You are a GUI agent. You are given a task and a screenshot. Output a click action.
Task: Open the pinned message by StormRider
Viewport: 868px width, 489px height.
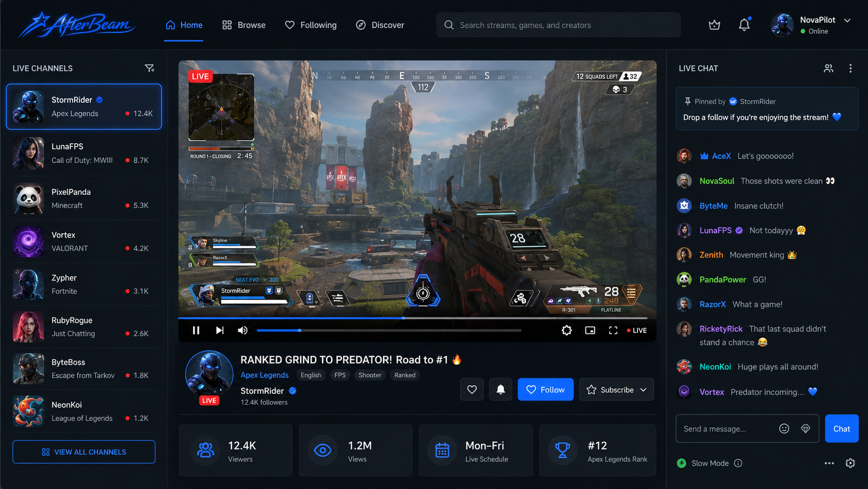767,109
